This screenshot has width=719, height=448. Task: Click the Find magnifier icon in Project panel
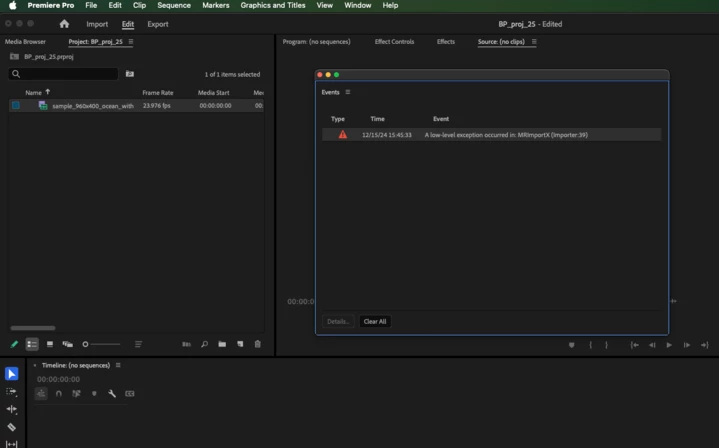click(x=205, y=344)
